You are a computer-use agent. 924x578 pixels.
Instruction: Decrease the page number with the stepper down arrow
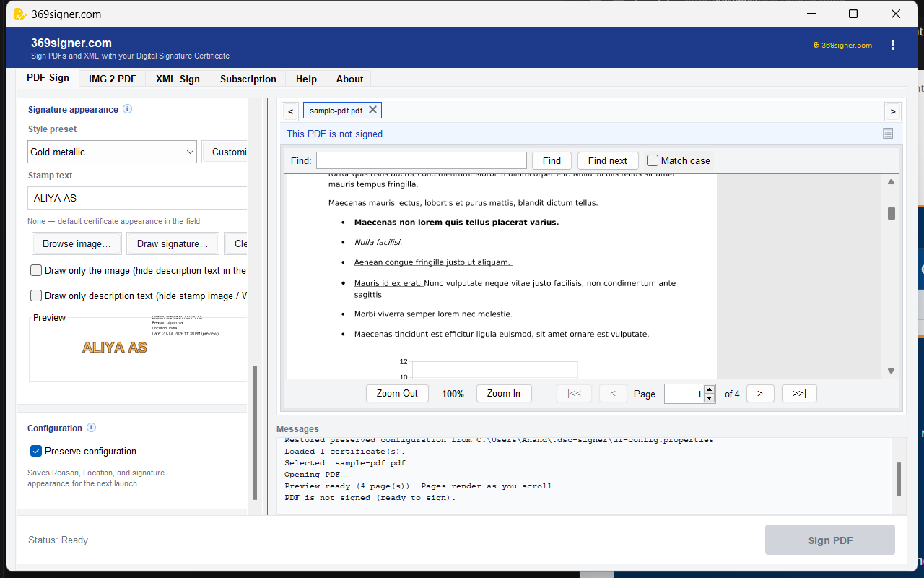point(709,398)
